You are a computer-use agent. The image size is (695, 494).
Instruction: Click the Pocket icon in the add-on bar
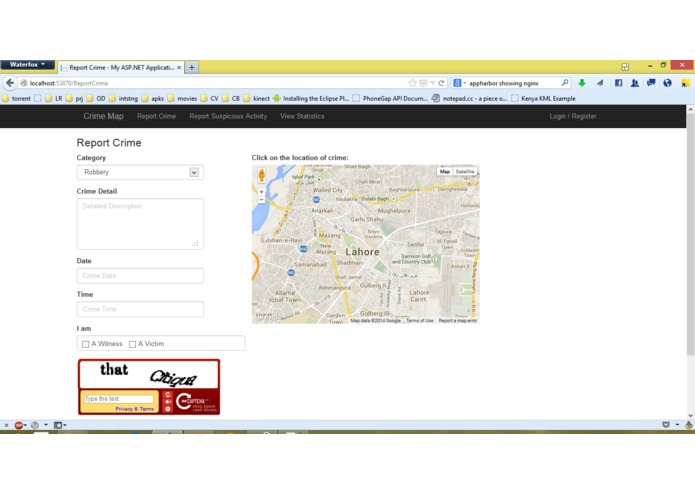click(x=666, y=425)
